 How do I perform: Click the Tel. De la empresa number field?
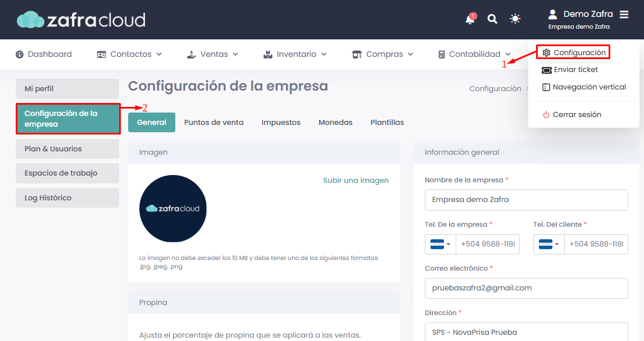point(488,244)
